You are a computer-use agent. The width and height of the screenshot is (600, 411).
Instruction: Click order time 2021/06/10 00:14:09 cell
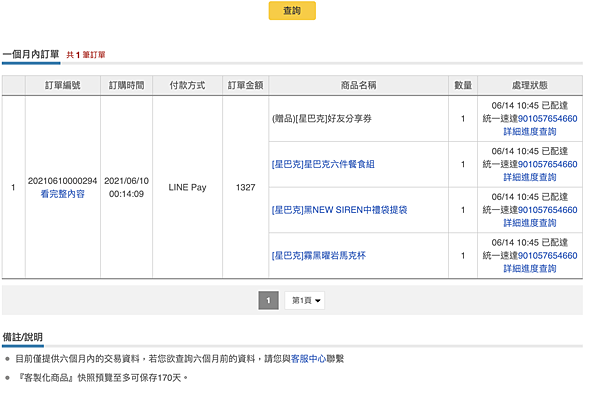pos(126,187)
